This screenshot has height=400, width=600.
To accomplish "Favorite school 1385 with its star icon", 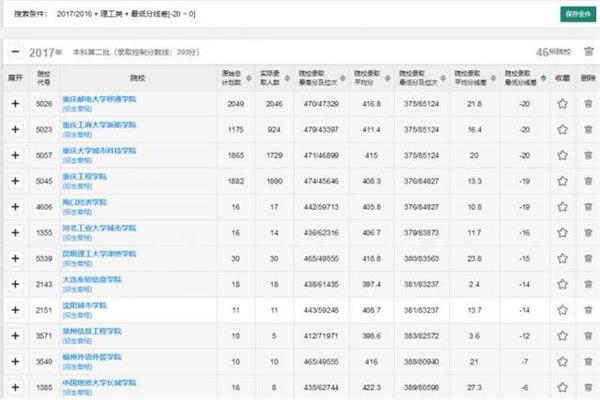I will pos(562,387).
